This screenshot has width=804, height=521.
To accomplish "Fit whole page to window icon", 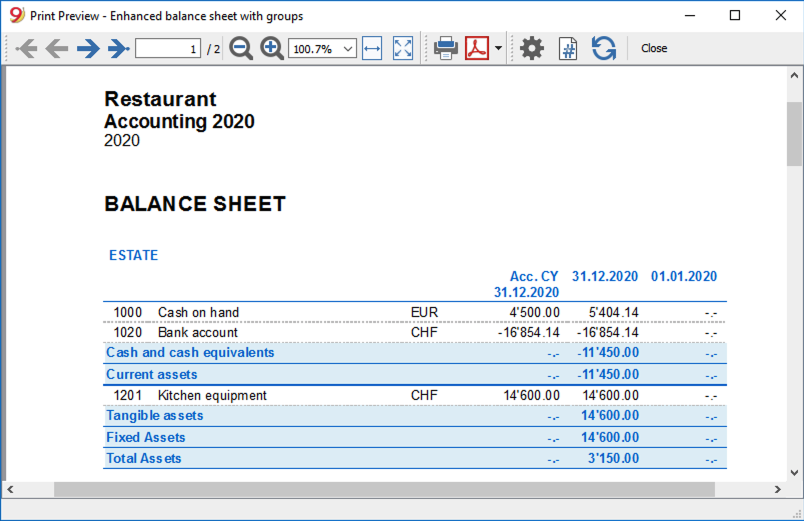I will (x=403, y=49).
